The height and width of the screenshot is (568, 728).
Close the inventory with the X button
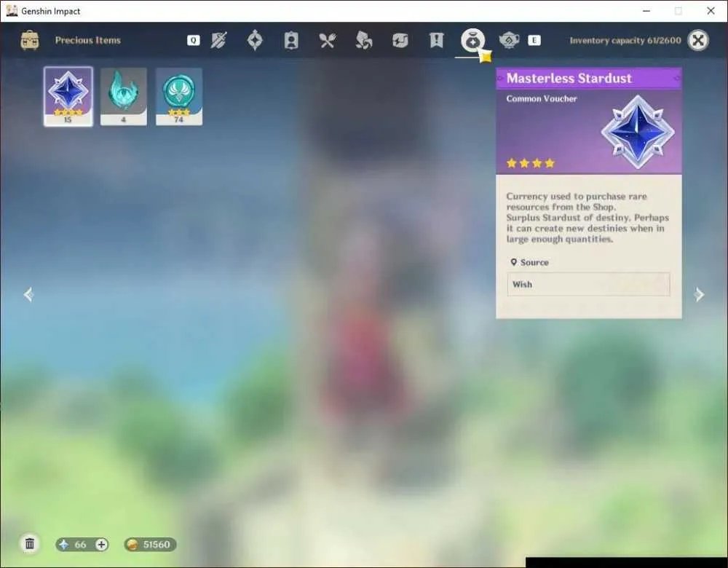coord(698,40)
